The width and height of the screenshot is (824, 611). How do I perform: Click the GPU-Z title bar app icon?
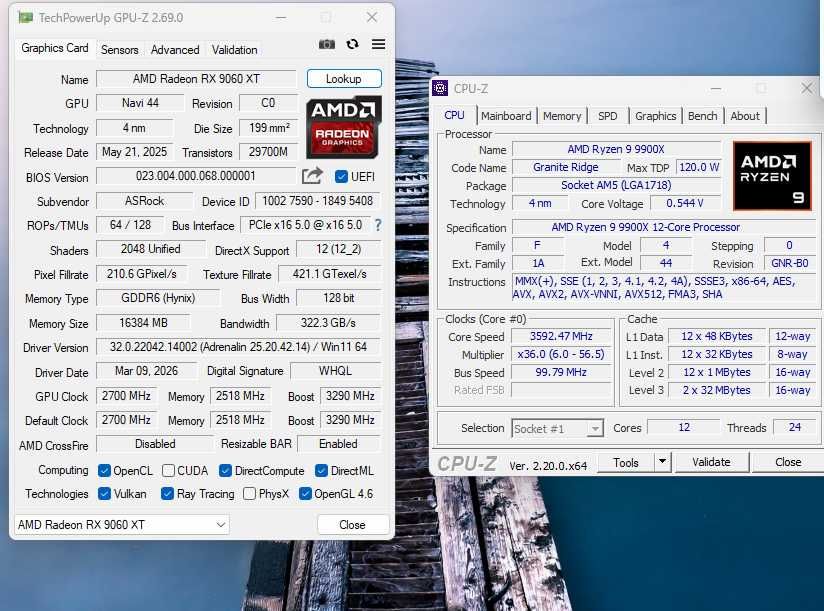pos(25,17)
